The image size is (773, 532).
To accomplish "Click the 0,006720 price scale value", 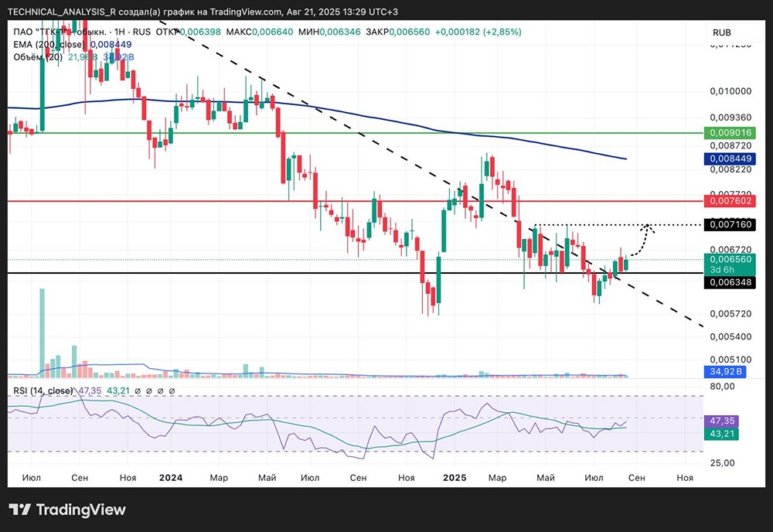I will [730, 250].
